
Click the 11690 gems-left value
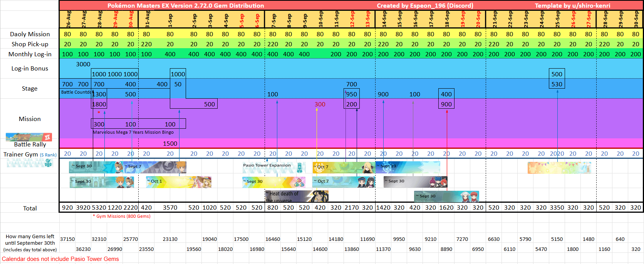click(x=367, y=239)
